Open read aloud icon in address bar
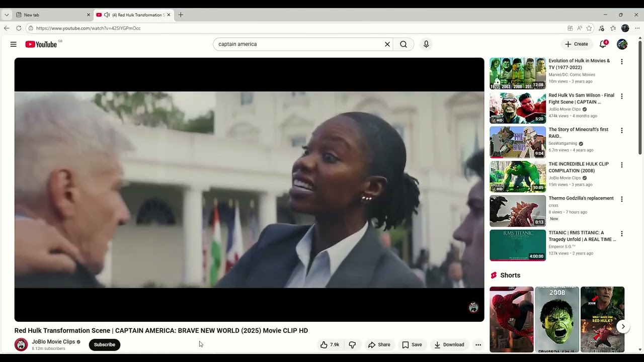 [x=580, y=28]
